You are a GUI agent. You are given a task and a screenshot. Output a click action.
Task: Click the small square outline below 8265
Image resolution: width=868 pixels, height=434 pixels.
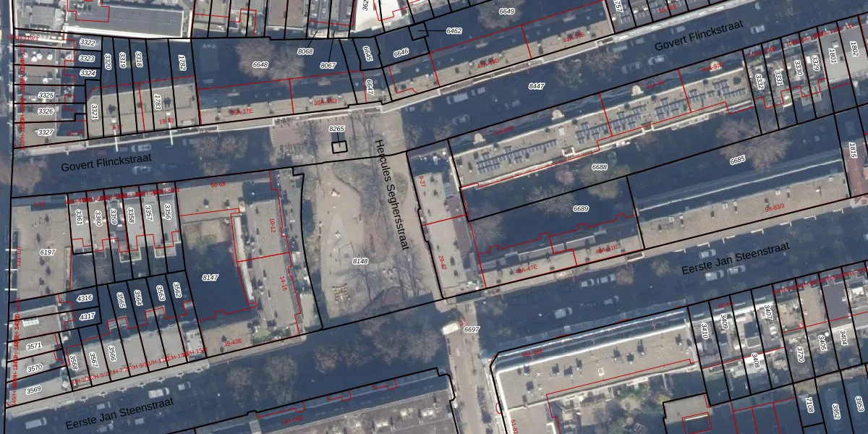tap(339, 147)
